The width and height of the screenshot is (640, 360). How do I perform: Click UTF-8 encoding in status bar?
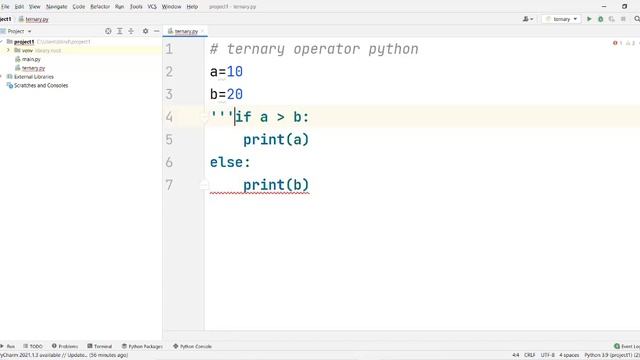pos(547,355)
